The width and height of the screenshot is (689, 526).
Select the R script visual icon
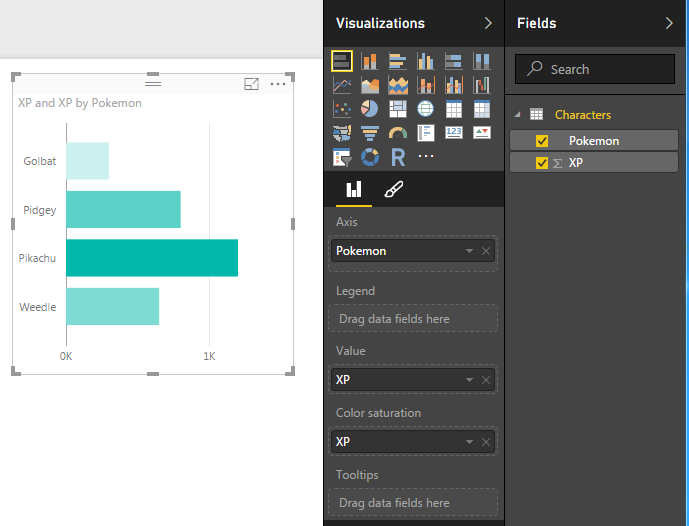point(398,157)
